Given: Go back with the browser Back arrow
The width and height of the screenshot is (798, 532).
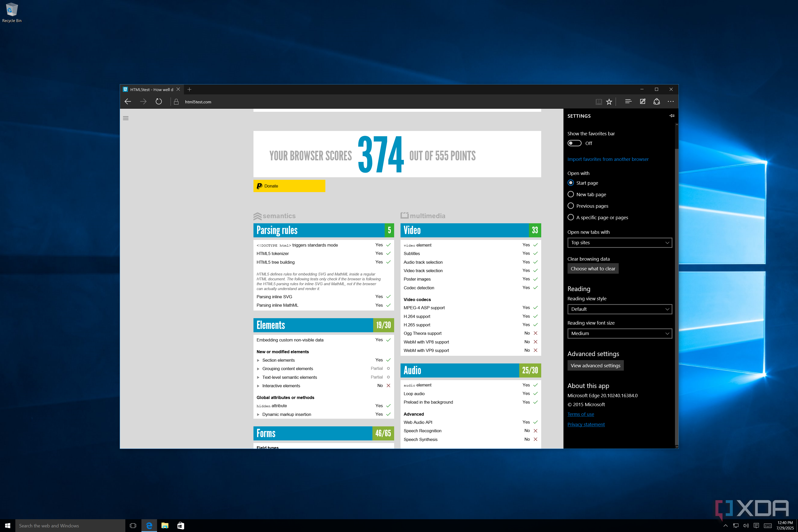Looking at the screenshot, I should tap(128, 102).
